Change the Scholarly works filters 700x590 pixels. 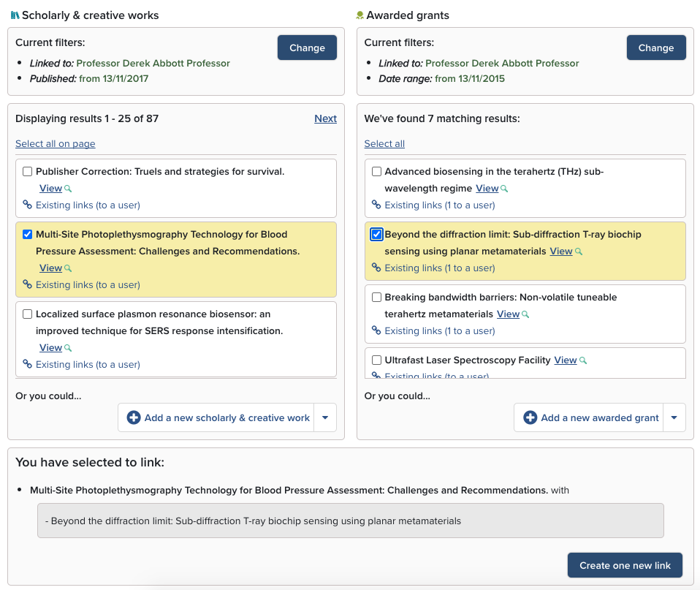click(x=307, y=48)
